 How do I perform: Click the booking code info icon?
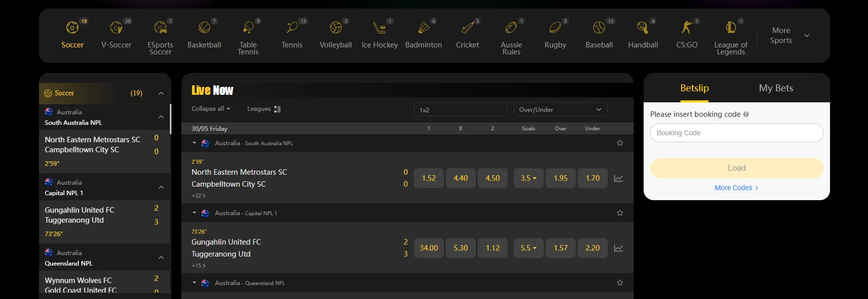746,114
